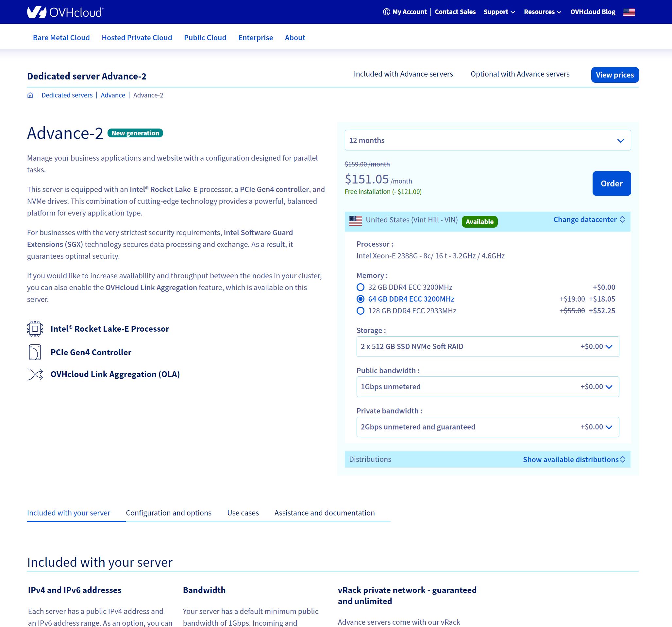Open the Resources menu
The height and width of the screenshot is (627, 672).
(542, 12)
